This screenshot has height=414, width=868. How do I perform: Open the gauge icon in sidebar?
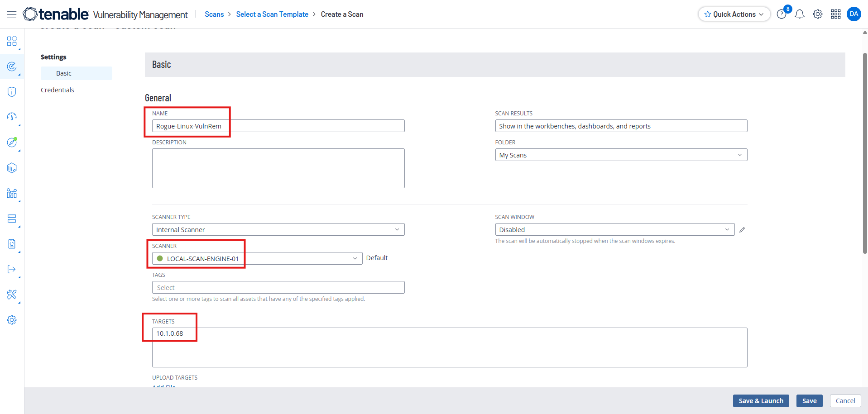click(12, 117)
